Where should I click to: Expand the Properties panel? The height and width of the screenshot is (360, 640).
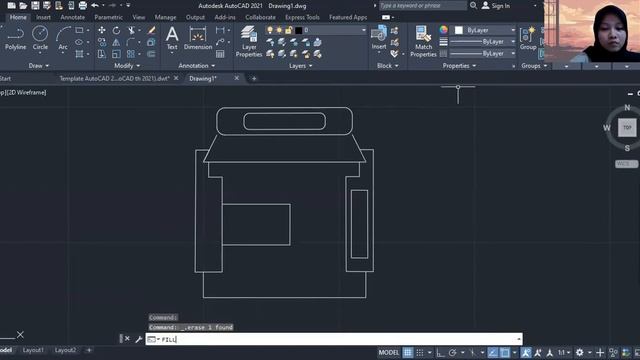coord(460,66)
